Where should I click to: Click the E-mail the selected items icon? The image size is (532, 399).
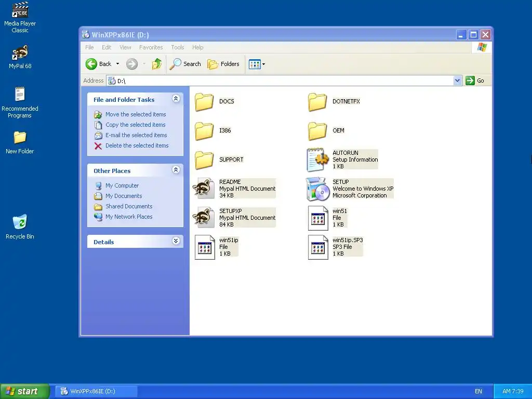(98, 136)
